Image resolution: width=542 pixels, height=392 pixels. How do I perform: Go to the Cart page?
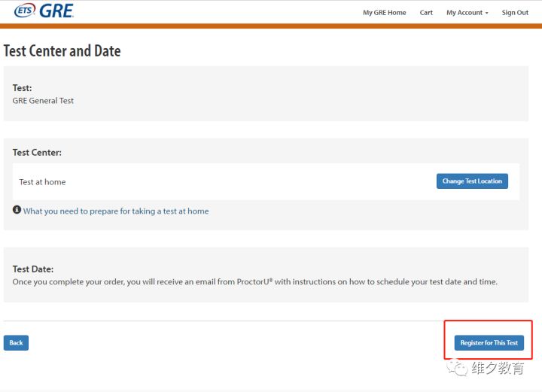[426, 13]
